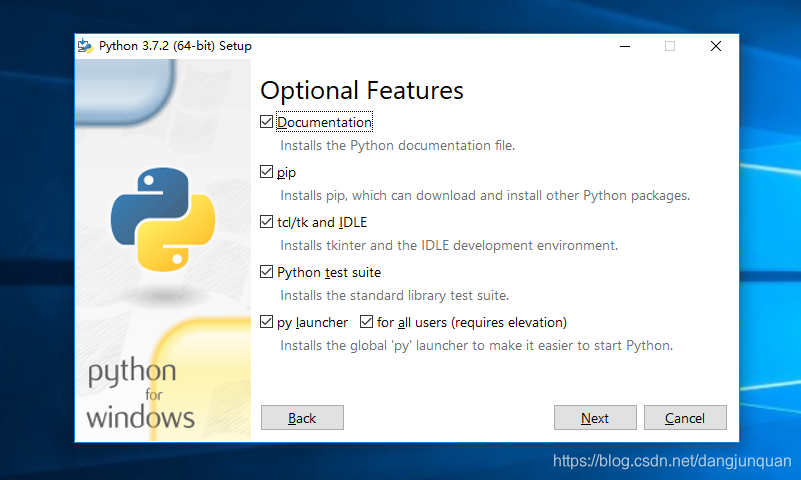801x480 pixels.
Task: Toggle the Python test suite checkbox
Action: (x=266, y=272)
